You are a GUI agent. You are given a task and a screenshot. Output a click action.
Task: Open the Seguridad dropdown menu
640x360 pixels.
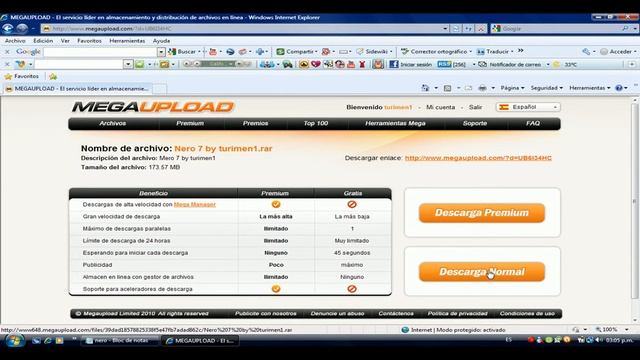[547, 88]
